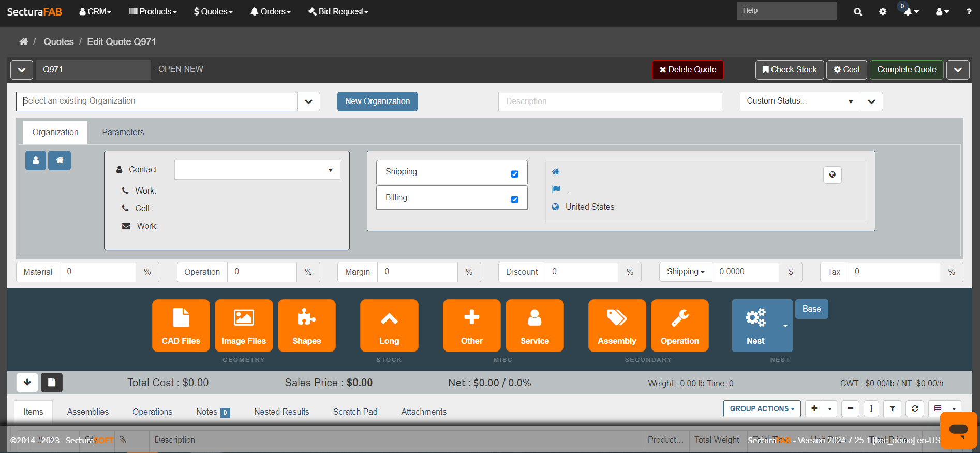This screenshot has height=453, width=980.
Task: Click the globe map button in address panel
Action: point(832,175)
